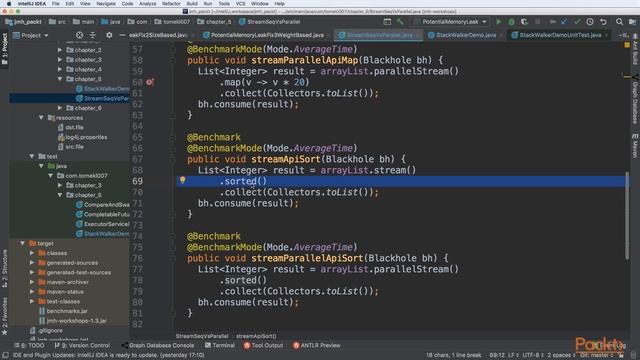Image resolution: width=640 pixels, height=360 pixels.
Task: Open project structure icon in top-right toolbar
Action: (x=632, y=22)
